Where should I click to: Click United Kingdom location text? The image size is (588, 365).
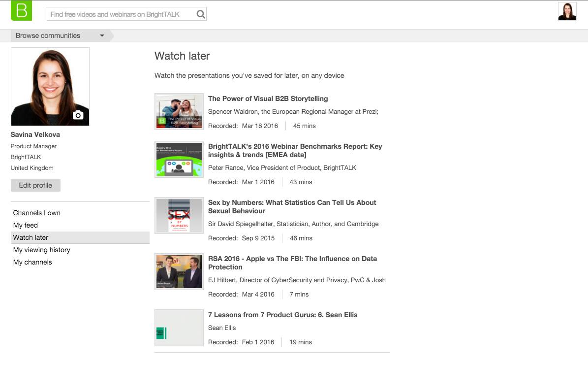(x=32, y=168)
